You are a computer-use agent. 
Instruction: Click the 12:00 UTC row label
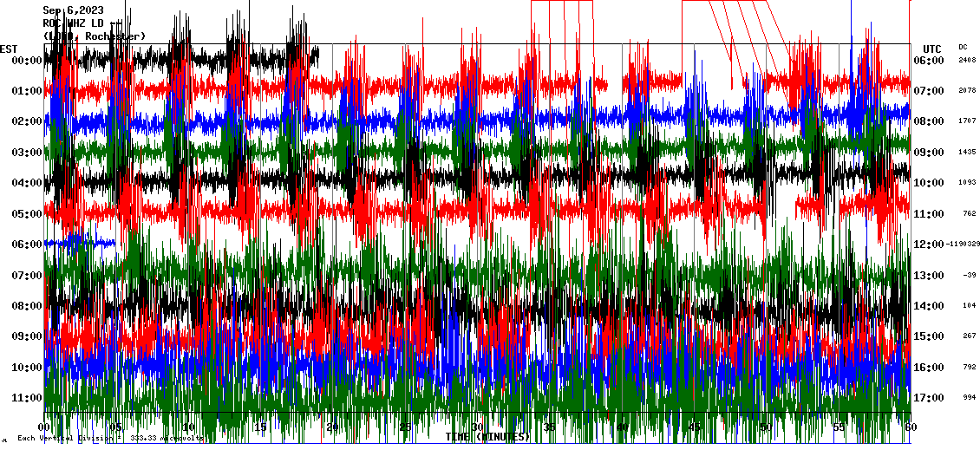[x=927, y=245]
